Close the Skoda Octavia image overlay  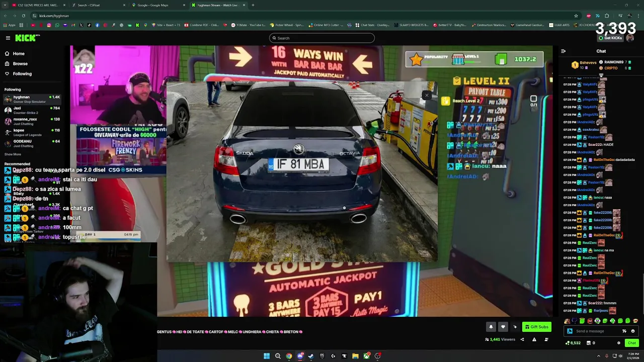pos(427,95)
